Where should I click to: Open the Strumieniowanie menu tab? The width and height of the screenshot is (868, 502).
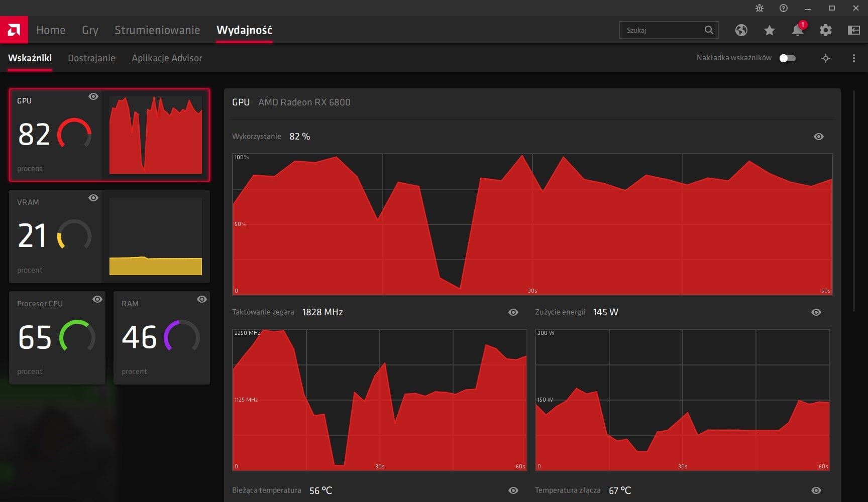(x=157, y=30)
